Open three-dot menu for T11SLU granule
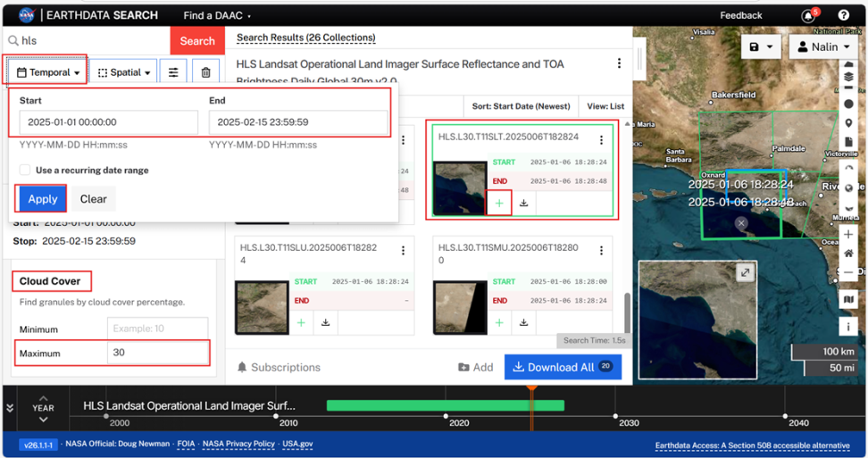This screenshot has width=868, height=458. 403,251
